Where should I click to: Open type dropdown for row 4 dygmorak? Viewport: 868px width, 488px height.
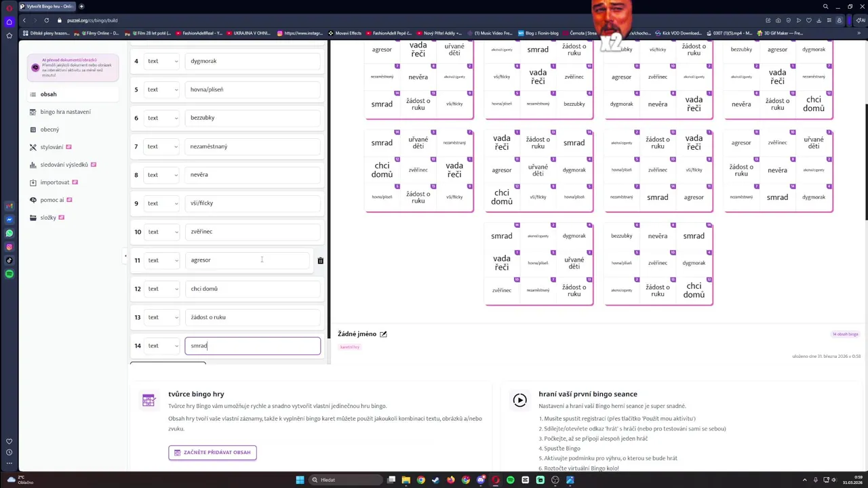point(162,61)
